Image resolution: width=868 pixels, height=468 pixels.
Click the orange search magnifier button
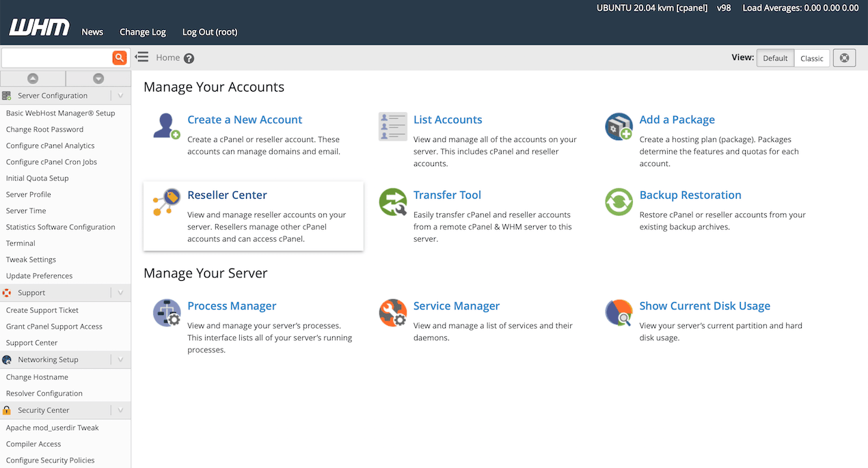point(120,58)
